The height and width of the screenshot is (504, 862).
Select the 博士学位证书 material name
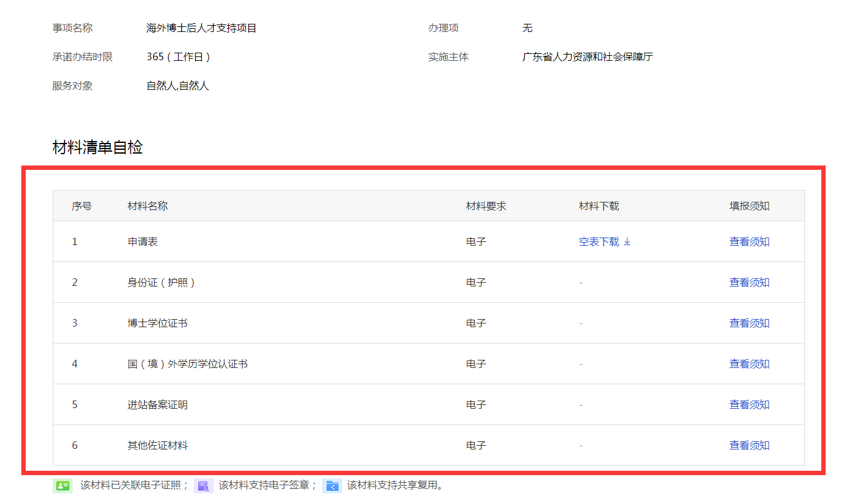pos(157,323)
